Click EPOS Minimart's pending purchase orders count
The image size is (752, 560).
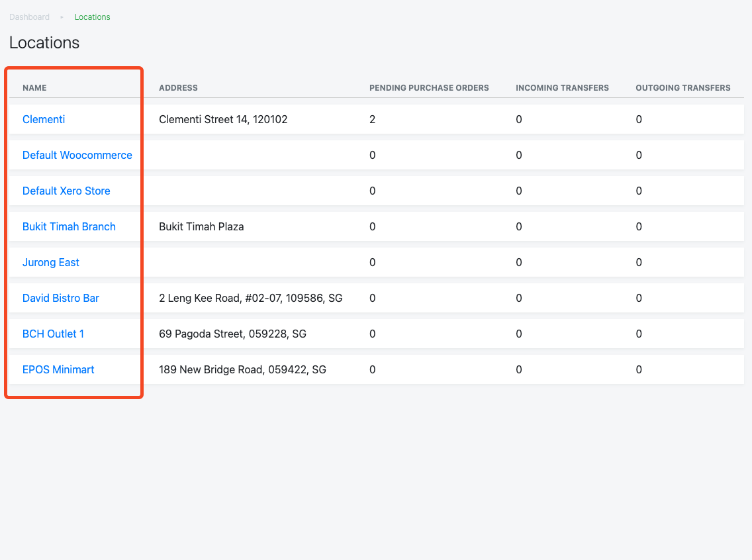click(x=372, y=369)
